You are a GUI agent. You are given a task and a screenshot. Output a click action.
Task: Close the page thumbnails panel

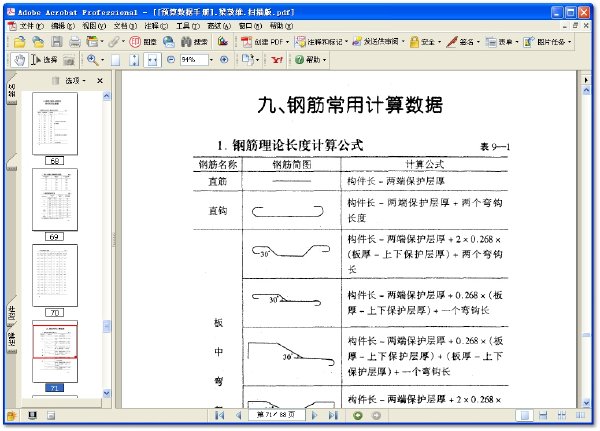pyautogui.click(x=100, y=81)
